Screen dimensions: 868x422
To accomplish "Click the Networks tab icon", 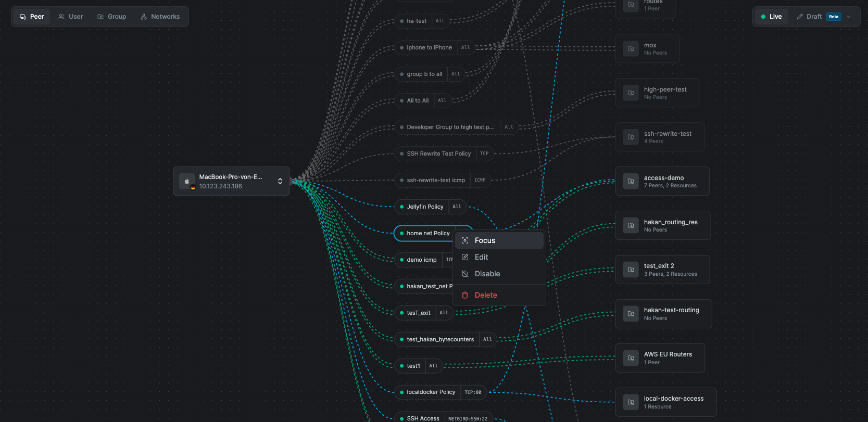I will [144, 17].
